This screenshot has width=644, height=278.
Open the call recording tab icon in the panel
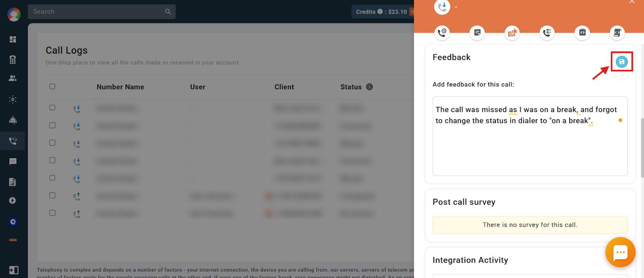coord(442,32)
